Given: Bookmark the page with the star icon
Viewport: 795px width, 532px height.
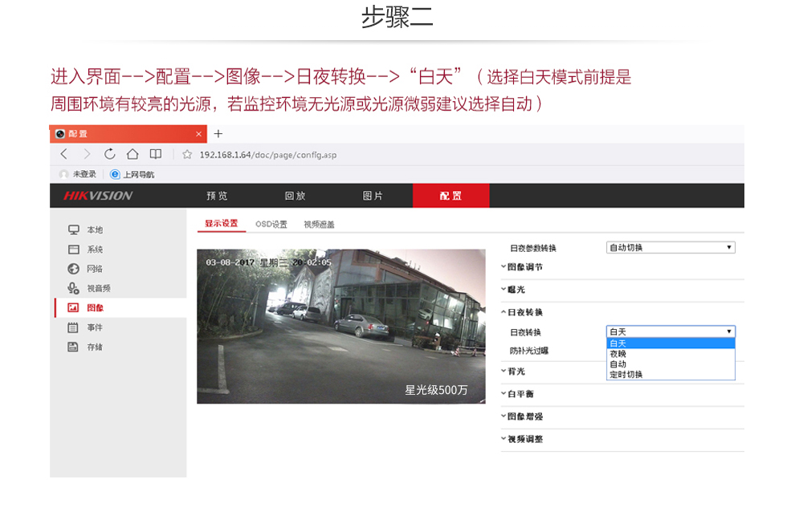Looking at the screenshot, I should click(x=187, y=154).
